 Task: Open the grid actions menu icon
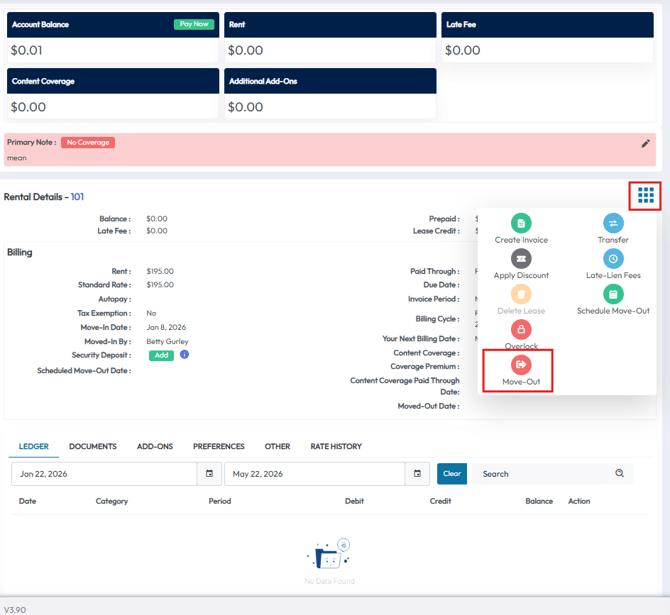pos(645,195)
